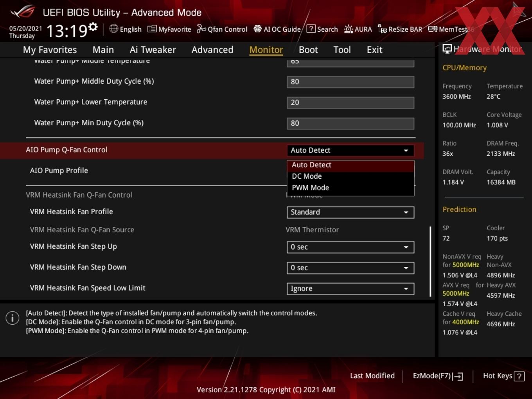Open the Ai Tweaker tab
Image resolution: width=532 pixels, height=399 pixels.
(153, 50)
